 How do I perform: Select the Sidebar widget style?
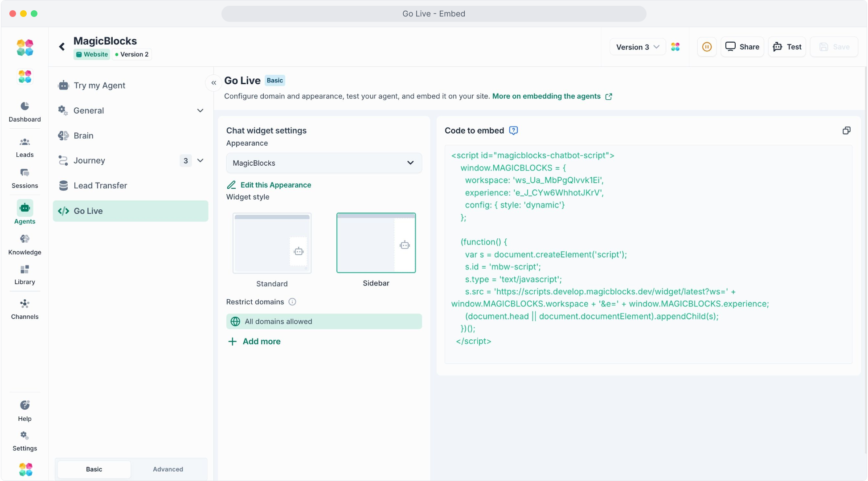376,243
